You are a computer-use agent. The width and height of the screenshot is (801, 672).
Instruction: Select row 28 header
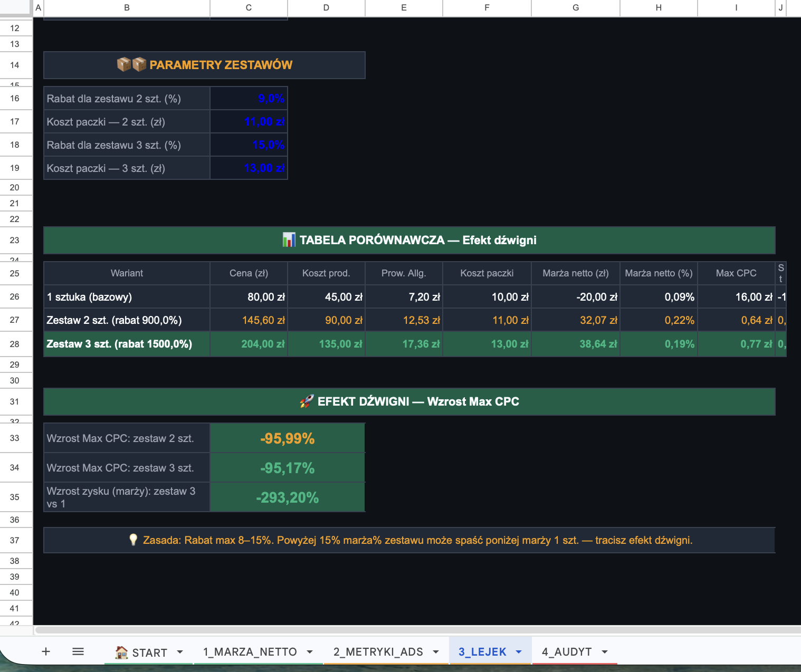click(x=15, y=344)
